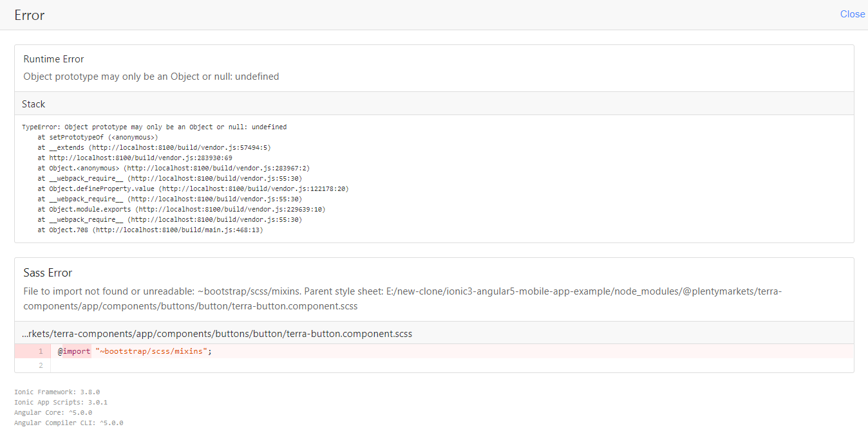
Task: Click the Object prototype error message
Action: [x=151, y=77]
